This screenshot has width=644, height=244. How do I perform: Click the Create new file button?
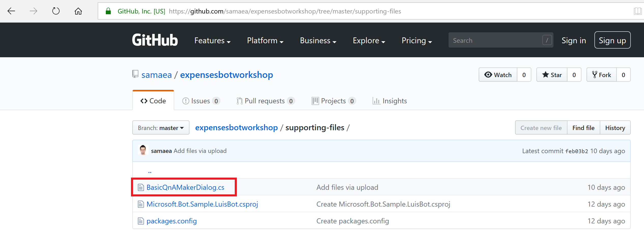click(541, 127)
